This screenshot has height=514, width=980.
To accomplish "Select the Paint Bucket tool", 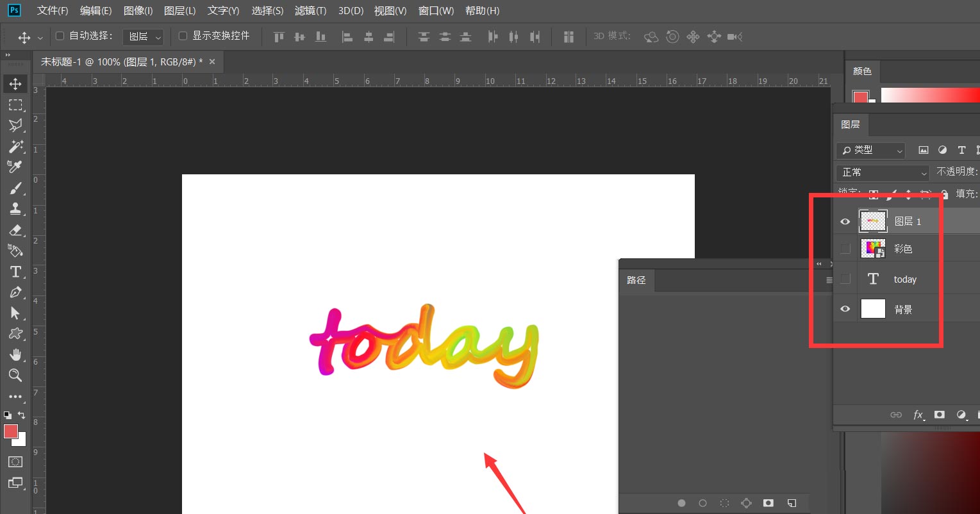I will 15,250.
